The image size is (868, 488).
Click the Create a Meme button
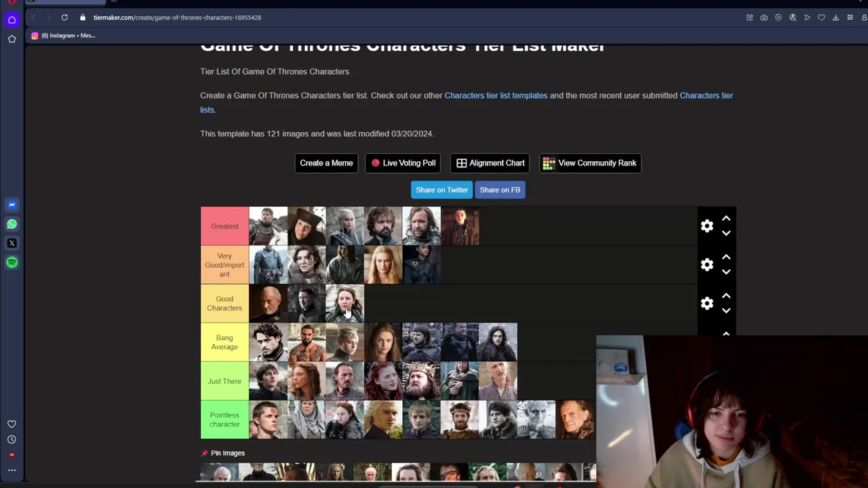(326, 163)
